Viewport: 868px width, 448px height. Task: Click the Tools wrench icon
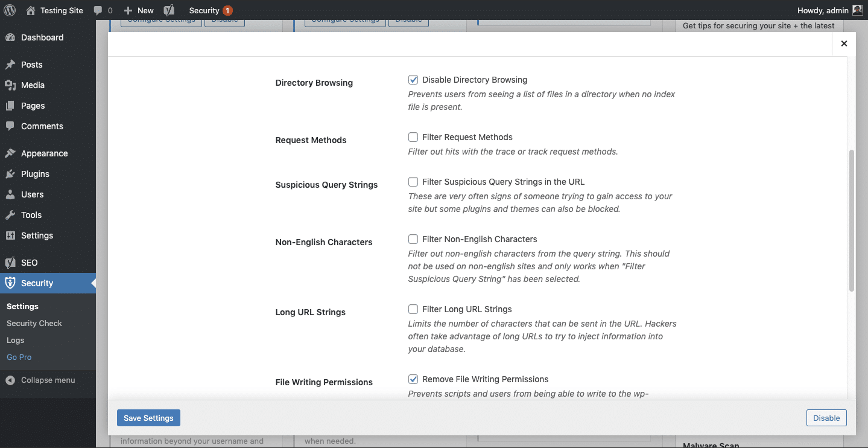tap(10, 215)
